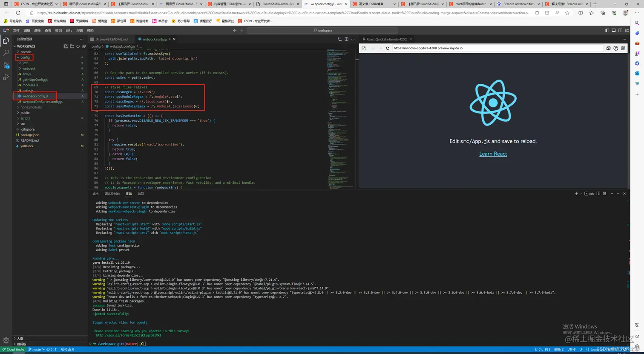644x354 pixels.
Task: Click the UTF-8 encoding in status bar
Action: pyautogui.click(x=571, y=349)
